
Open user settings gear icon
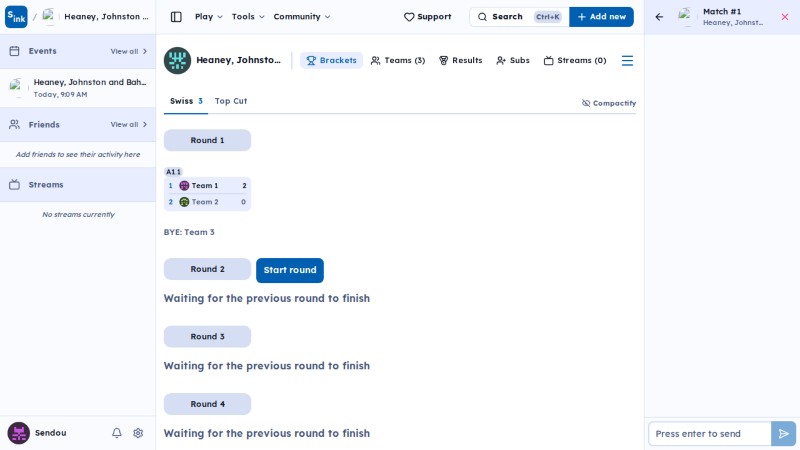(138, 433)
